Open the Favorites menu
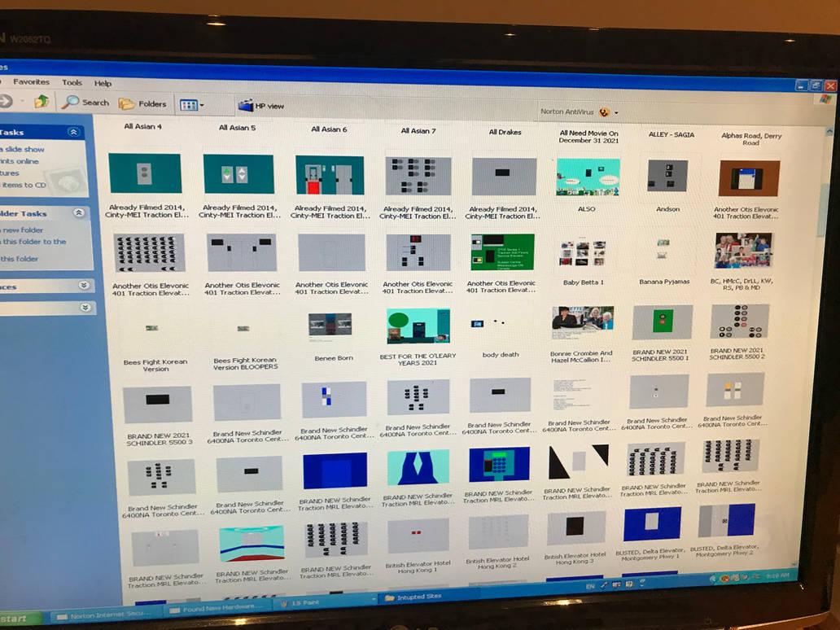The height and width of the screenshot is (630, 840). 31,81
